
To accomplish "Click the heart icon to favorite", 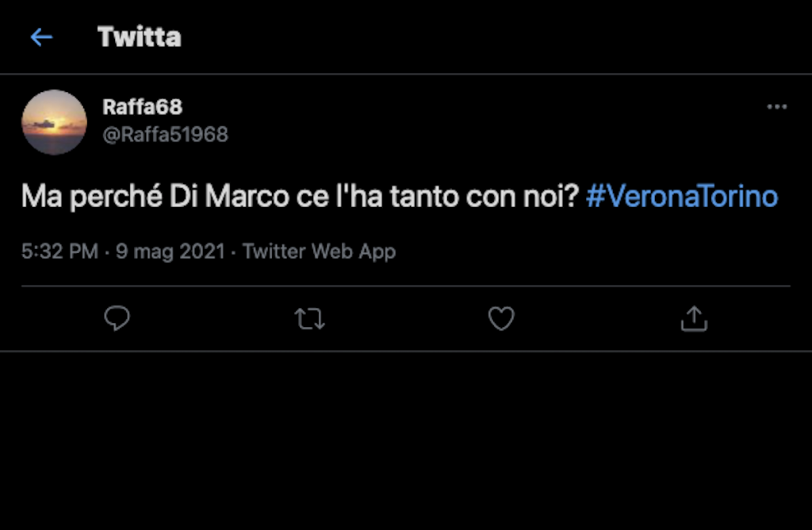I will (x=501, y=318).
